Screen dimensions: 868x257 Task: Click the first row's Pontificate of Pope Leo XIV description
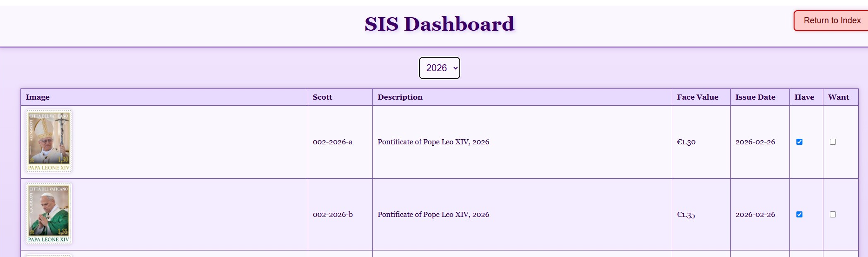[x=433, y=142]
